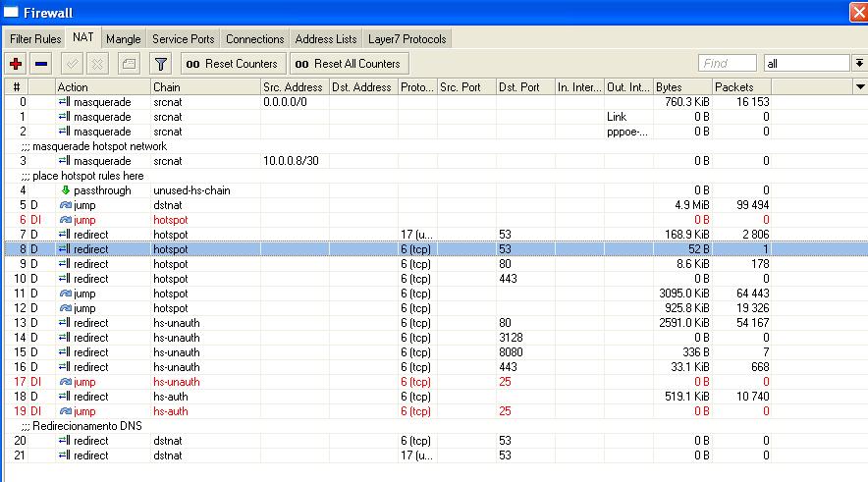Viewport: 868px width, 482px height.
Task: Click Reset Counters button
Action: [233, 64]
